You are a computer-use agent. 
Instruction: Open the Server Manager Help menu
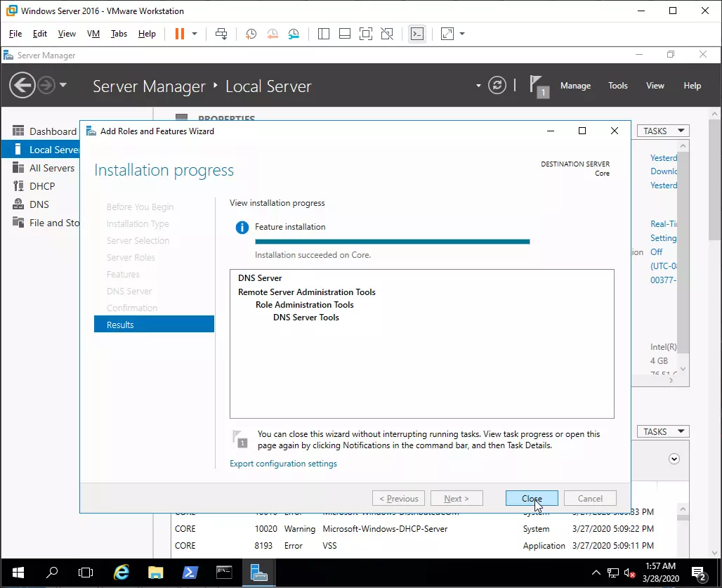(692, 86)
